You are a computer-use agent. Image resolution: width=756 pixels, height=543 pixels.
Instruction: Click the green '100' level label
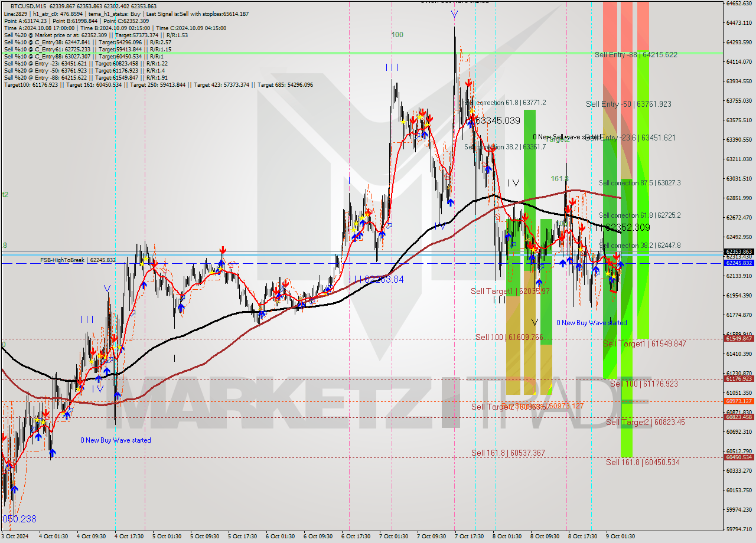(397, 35)
